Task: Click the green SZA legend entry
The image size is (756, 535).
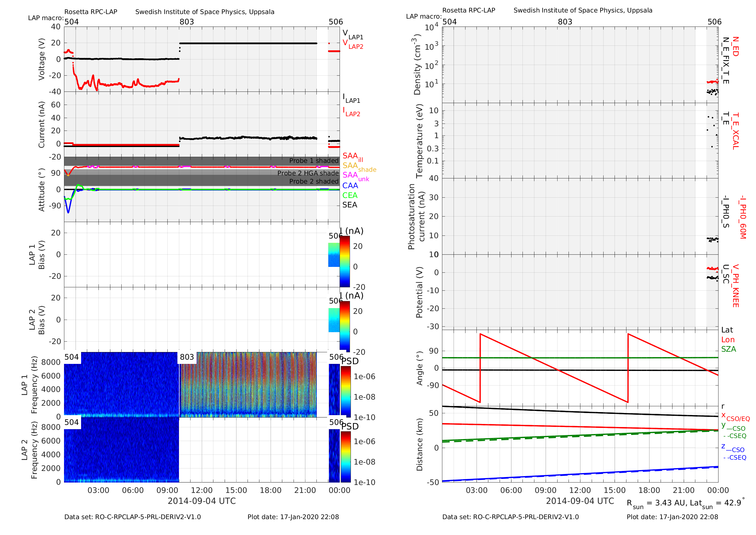Action: (729, 349)
